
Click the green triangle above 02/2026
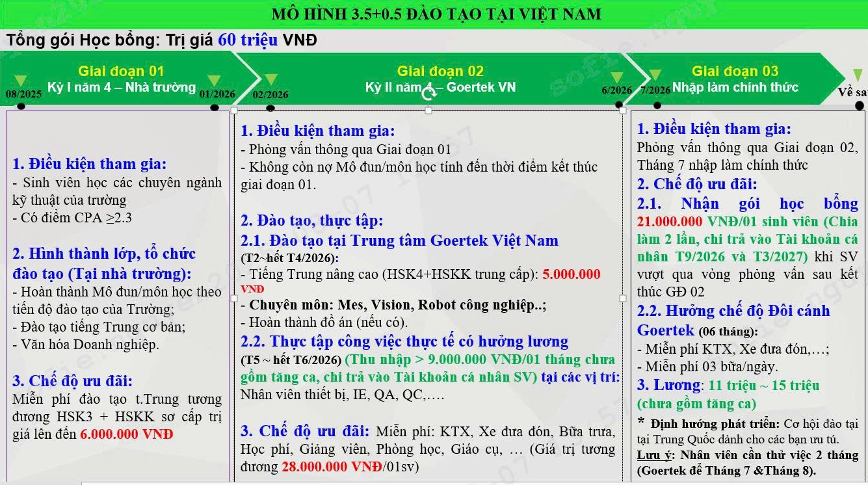tap(270, 80)
